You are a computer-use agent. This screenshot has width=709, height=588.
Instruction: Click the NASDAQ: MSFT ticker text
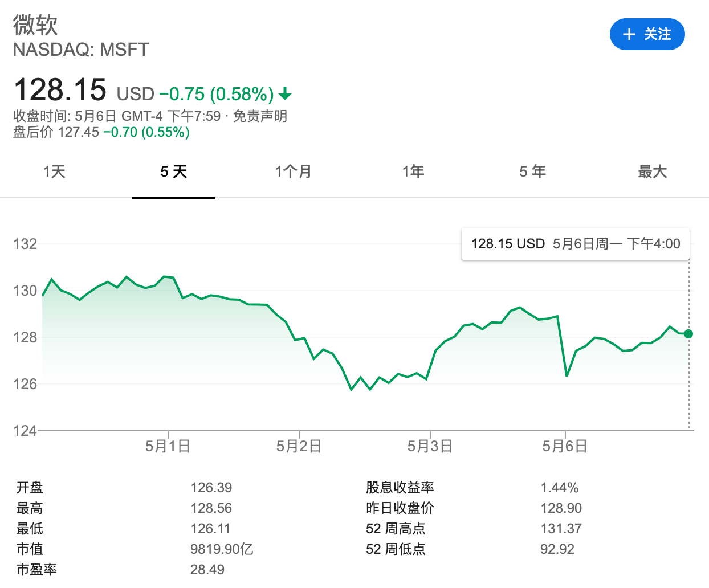click(81, 50)
